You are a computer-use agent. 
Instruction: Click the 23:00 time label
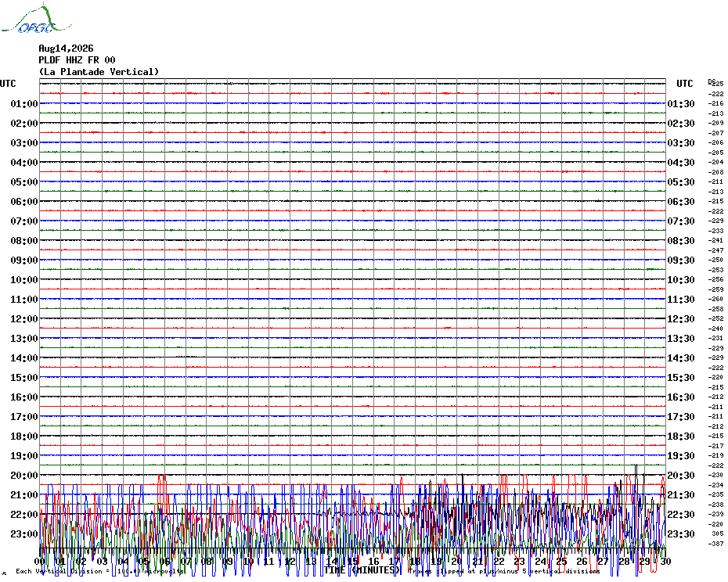[x=24, y=533]
